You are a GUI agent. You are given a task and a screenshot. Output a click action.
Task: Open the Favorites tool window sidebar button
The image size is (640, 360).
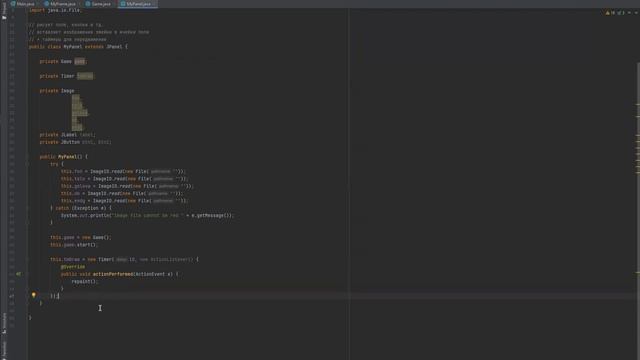[4, 350]
